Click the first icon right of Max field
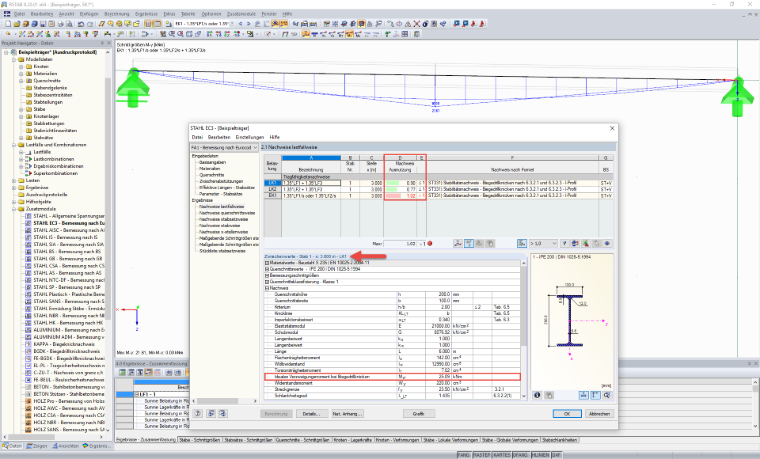 pyautogui.click(x=458, y=243)
